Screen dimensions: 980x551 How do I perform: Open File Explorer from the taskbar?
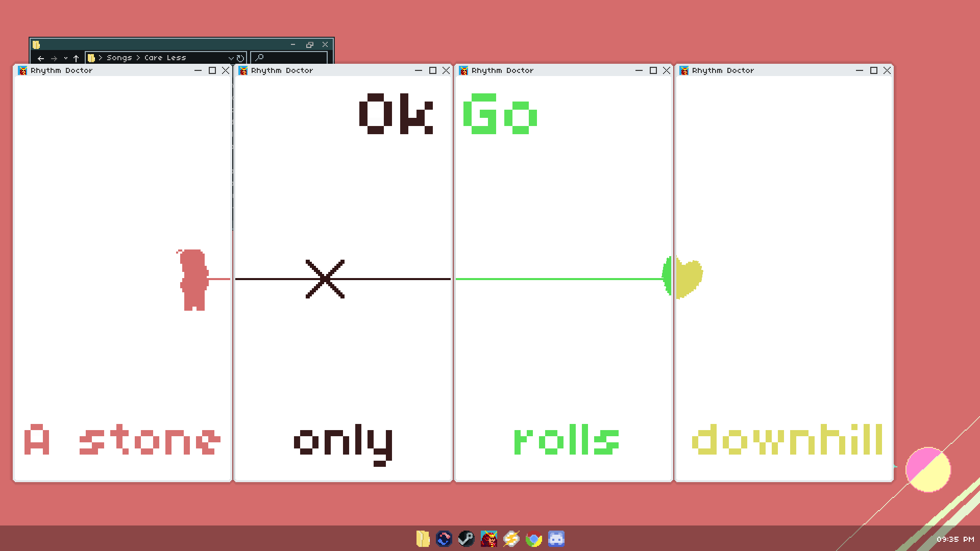423,539
